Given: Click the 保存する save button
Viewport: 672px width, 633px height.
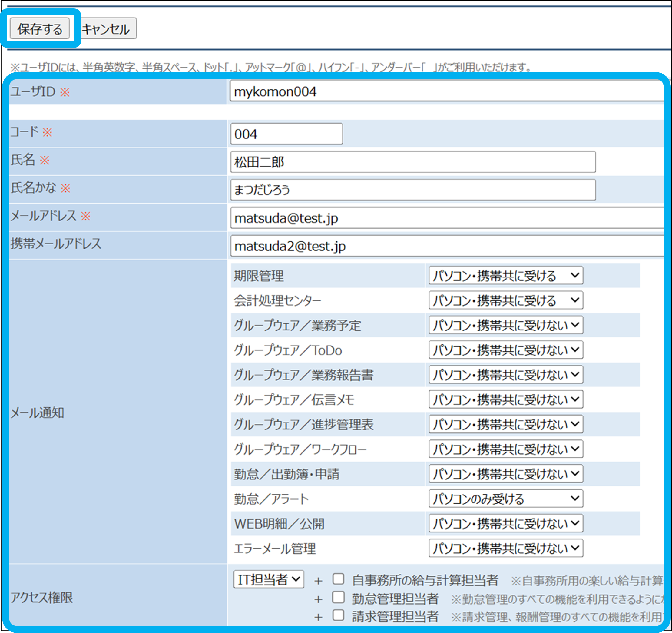Looking at the screenshot, I should pyautogui.click(x=40, y=29).
